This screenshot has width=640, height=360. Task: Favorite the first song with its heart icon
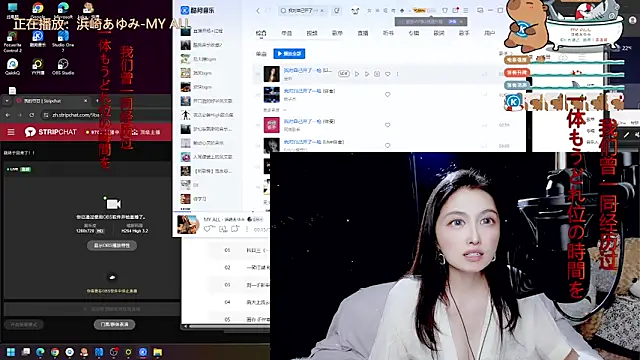tap(387, 74)
